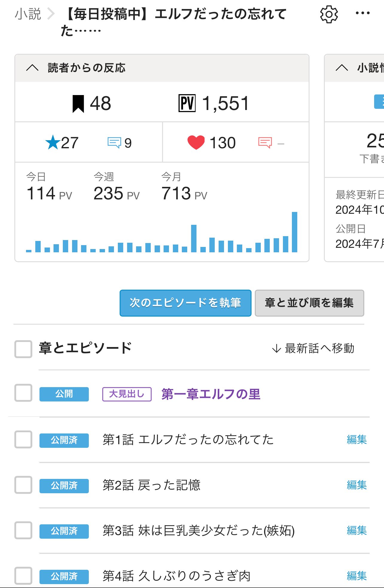
Task: Select all with 章とエピソード checkbox
Action: [23, 349]
